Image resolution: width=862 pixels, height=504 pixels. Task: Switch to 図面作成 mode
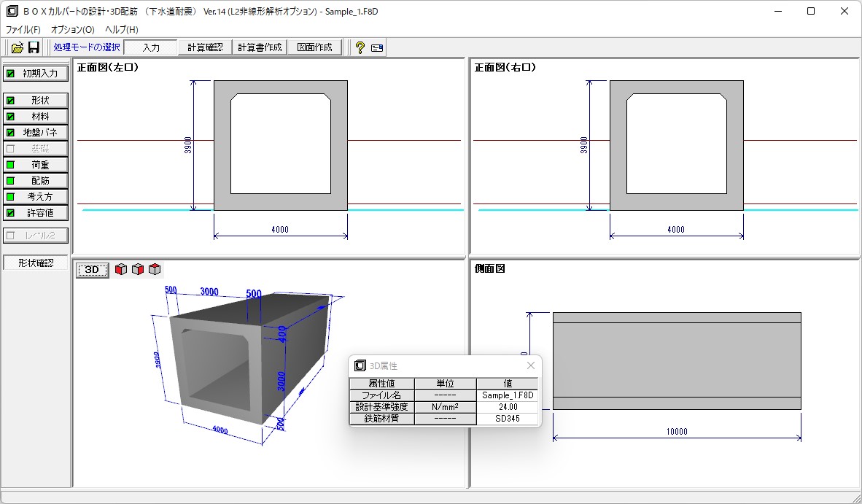314,48
